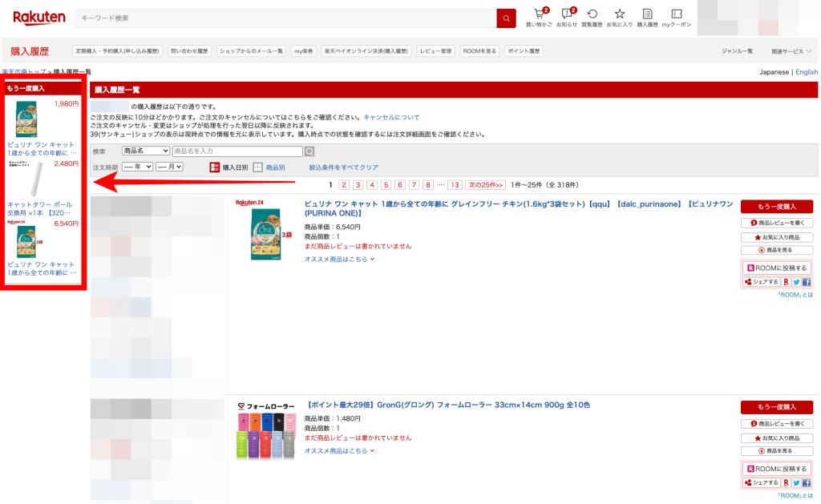Screen dimensions: 821x504
Task: Add Purina item to favorite products
Action: 777,237
